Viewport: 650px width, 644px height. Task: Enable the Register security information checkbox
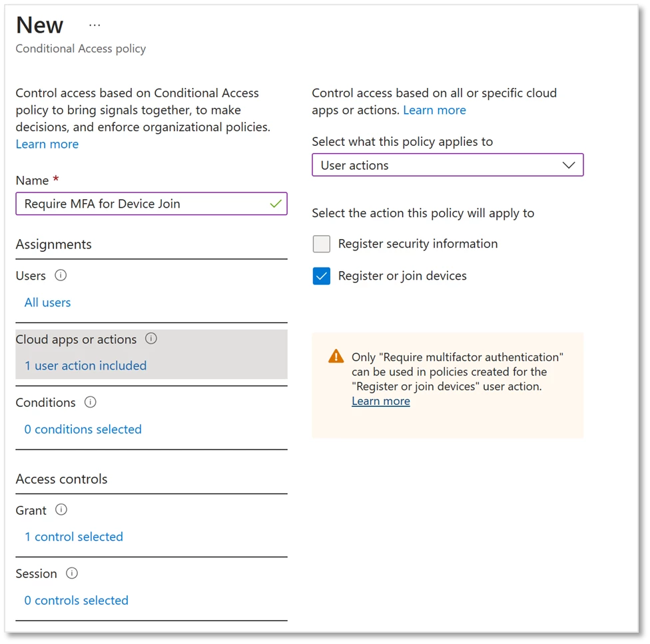click(322, 244)
